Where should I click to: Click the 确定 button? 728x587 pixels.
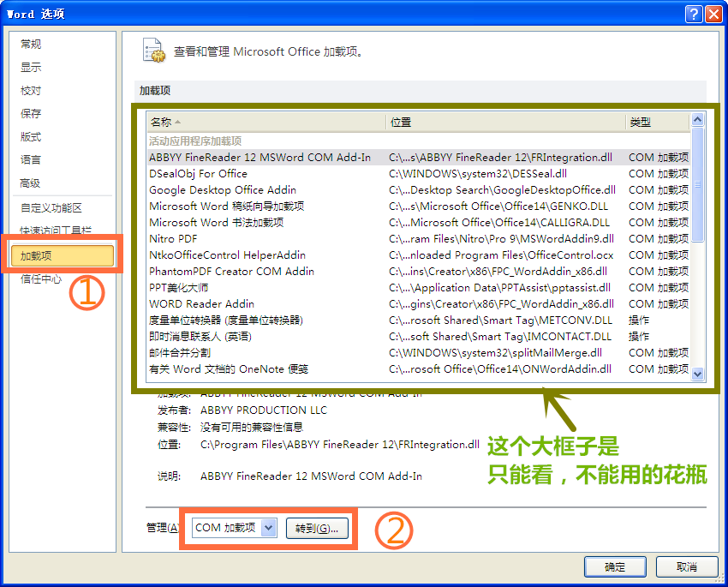click(x=615, y=566)
